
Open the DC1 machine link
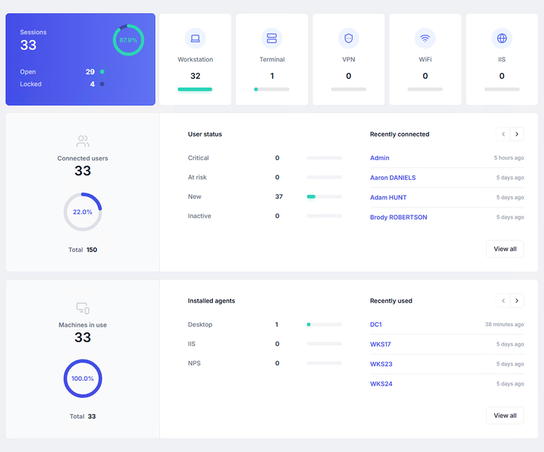[x=376, y=324]
